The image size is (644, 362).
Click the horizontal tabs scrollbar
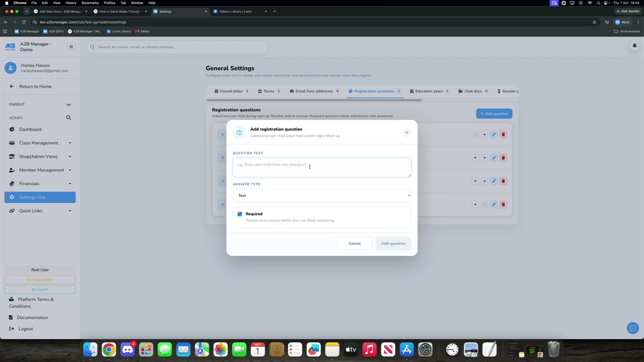[x=314, y=100]
